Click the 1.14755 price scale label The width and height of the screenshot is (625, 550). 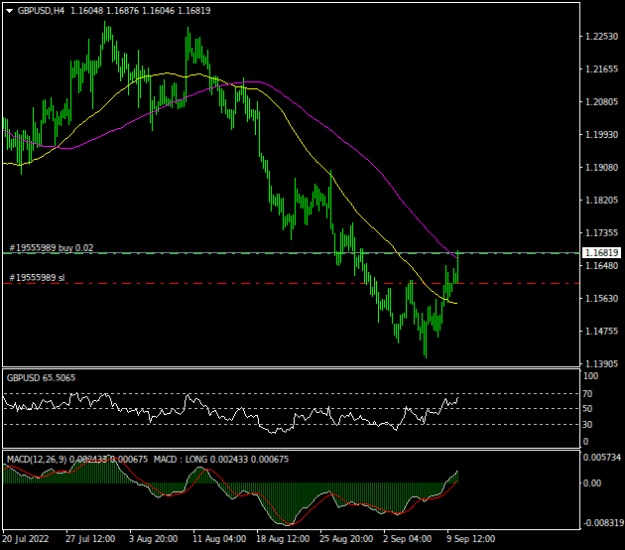(x=601, y=331)
